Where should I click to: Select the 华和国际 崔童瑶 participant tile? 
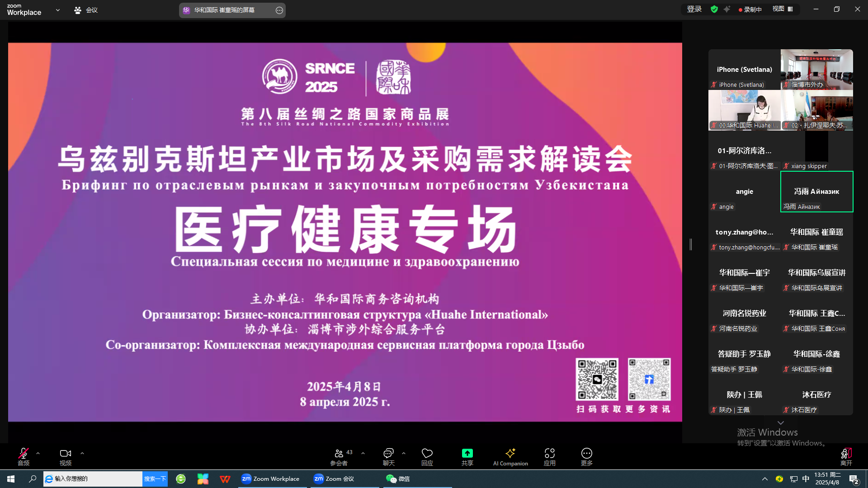pos(817,232)
